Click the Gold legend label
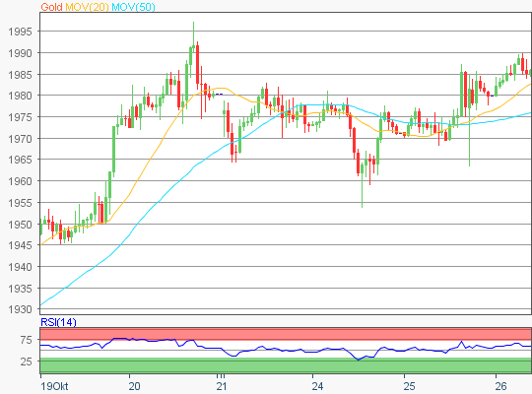 [51, 7]
